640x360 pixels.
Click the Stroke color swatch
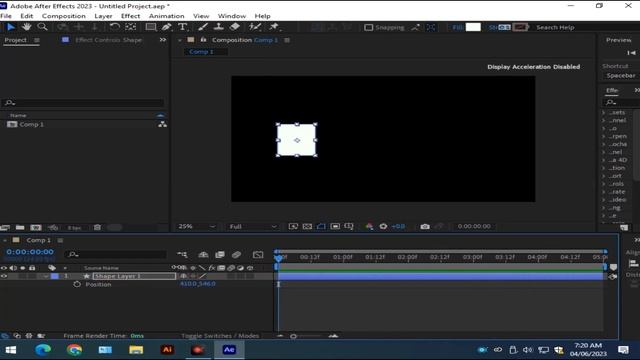(520, 27)
